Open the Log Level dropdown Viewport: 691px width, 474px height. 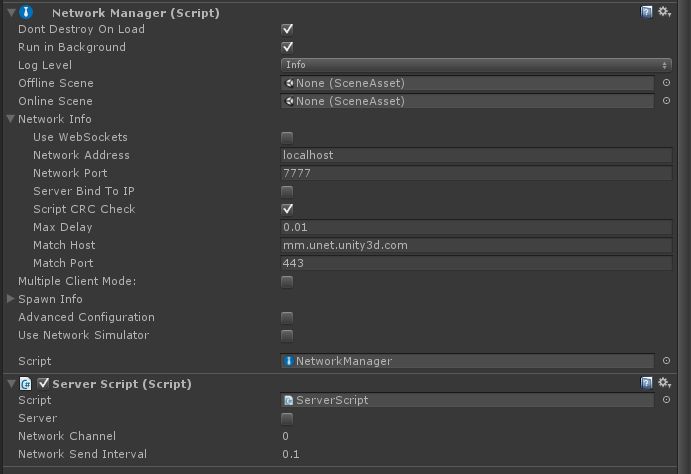(x=476, y=65)
